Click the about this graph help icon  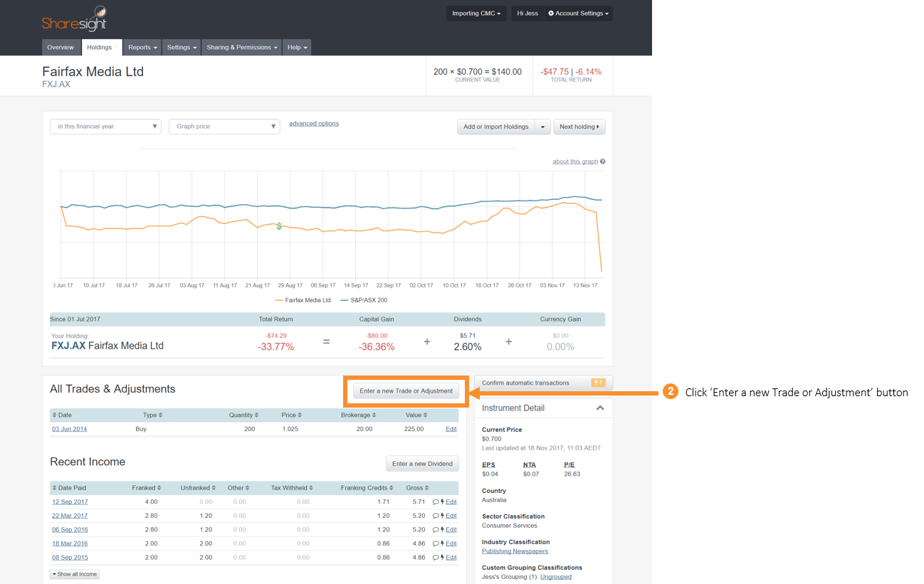(x=602, y=161)
